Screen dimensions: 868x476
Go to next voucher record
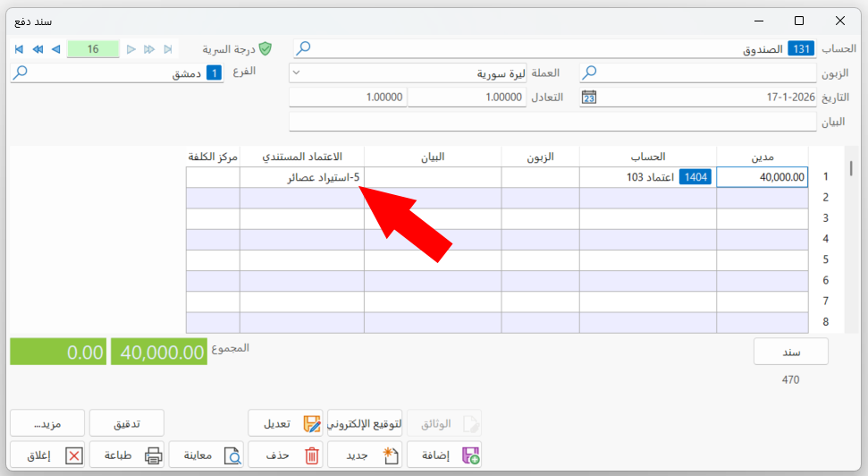pos(131,49)
